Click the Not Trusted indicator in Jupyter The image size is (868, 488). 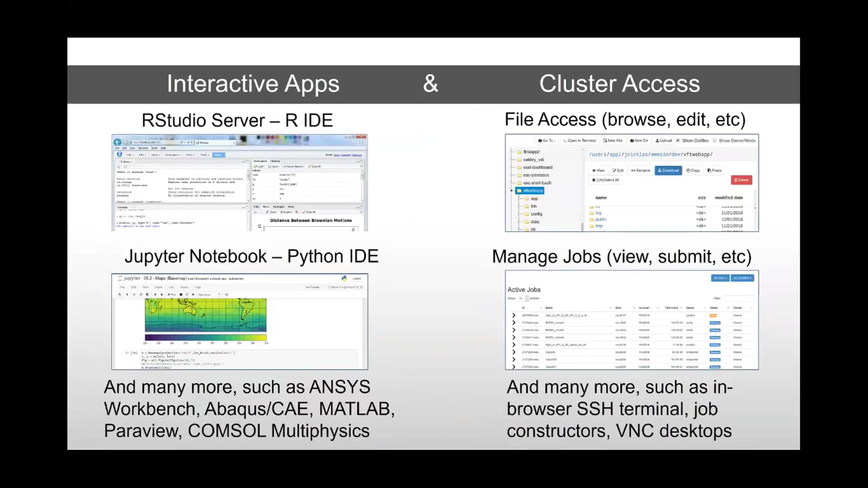tap(312, 287)
